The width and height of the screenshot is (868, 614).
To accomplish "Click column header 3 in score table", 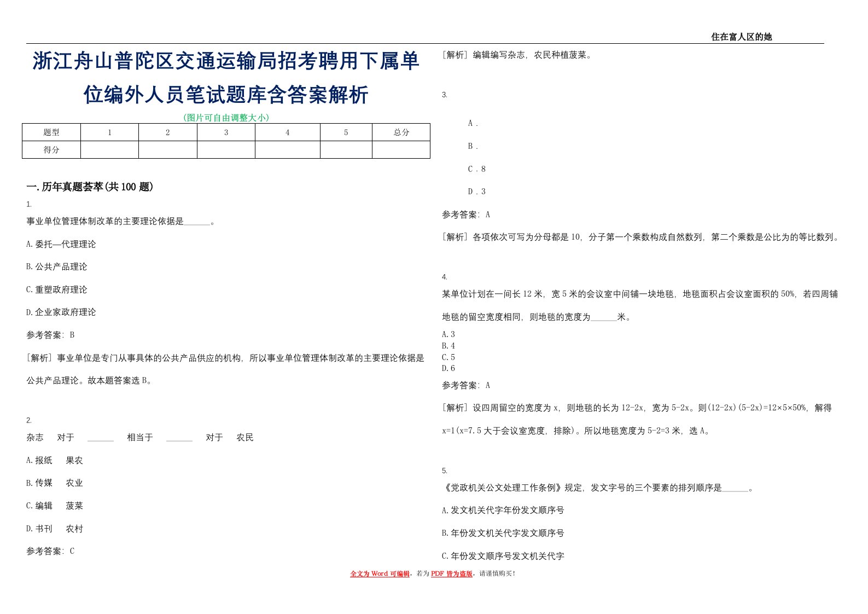I will pyautogui.click(x=226, y=132).
